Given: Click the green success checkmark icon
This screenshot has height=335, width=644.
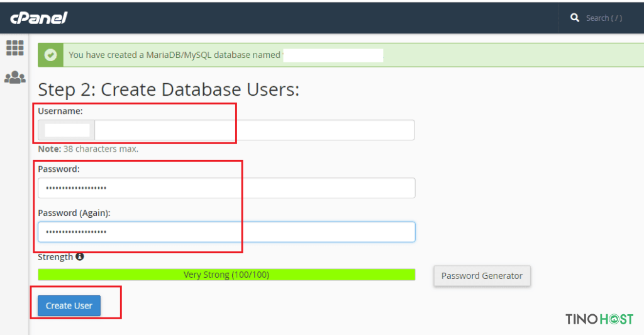Looking at the screenshot, I should pyautogui.click(x=50, y=55).
